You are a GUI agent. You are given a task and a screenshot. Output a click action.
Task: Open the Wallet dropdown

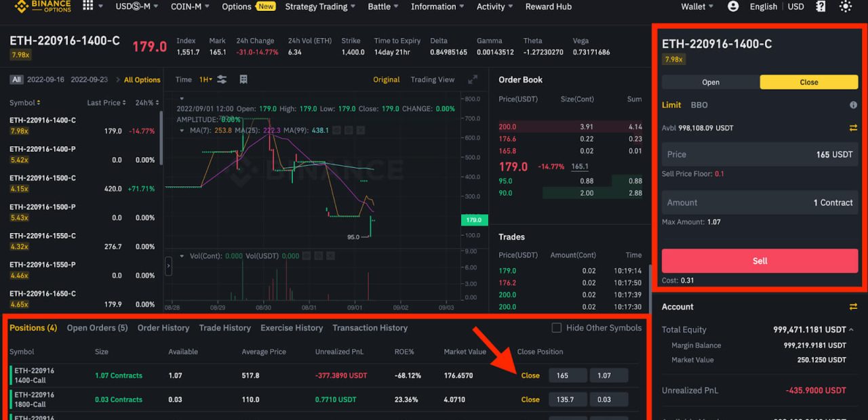696,6
